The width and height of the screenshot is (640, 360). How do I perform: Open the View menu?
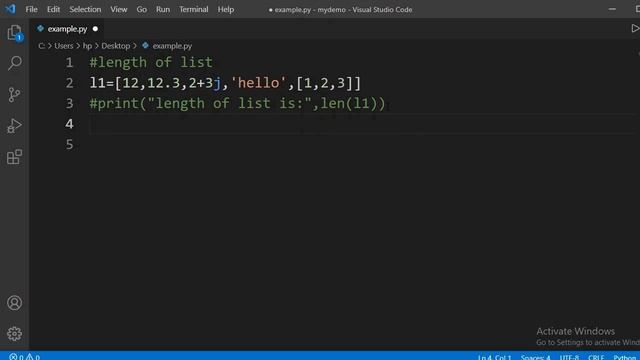pyautogui.click(x=118, y=9)
